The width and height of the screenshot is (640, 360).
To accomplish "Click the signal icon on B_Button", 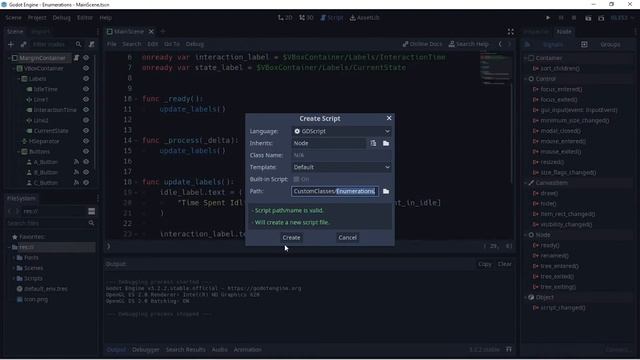I will (x=76, y=172).
